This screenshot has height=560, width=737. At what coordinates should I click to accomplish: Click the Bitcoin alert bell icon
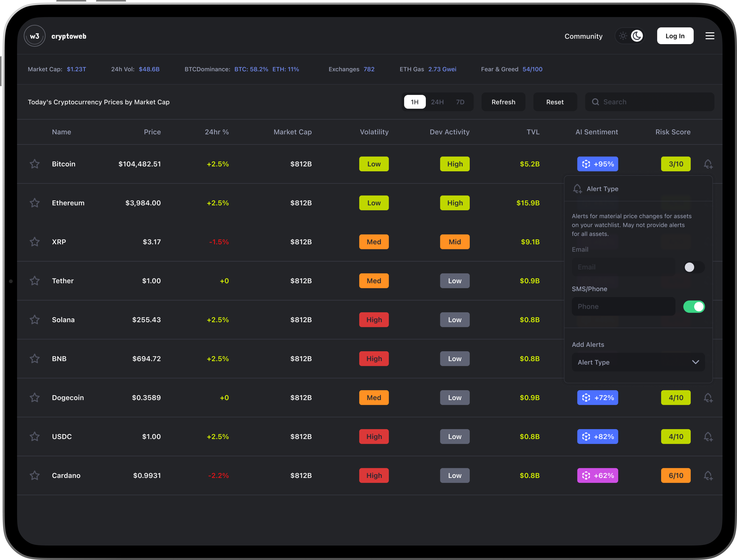click(708, 164)
